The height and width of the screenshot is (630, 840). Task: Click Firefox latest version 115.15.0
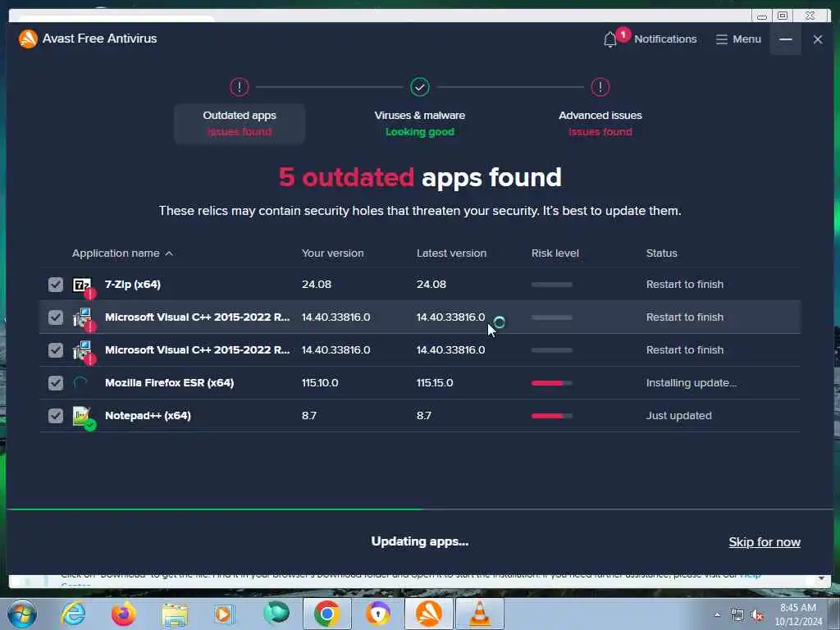[435, 382]
